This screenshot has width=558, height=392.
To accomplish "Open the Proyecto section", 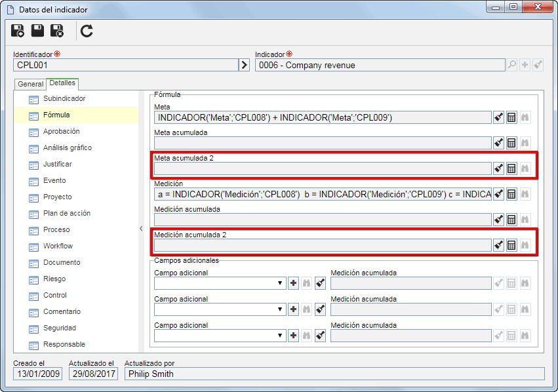I will [58, 197].
